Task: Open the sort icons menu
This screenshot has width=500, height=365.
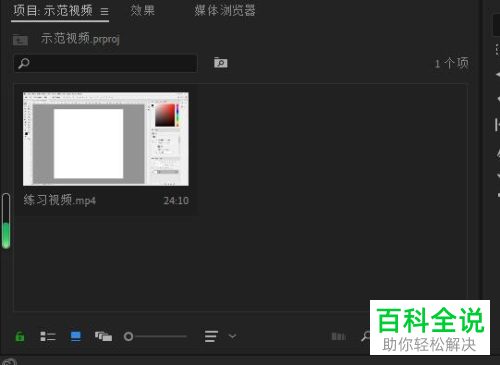Action: pos(211,336)
